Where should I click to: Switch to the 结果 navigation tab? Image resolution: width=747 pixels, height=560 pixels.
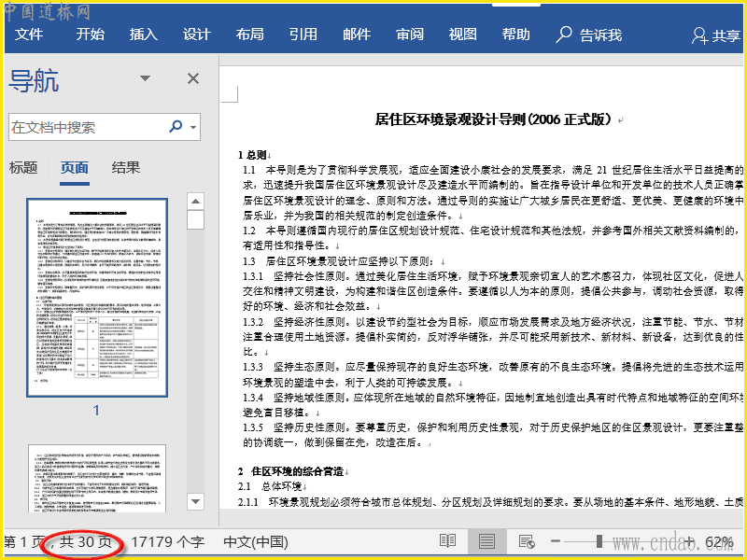click(x=126, y=168)
